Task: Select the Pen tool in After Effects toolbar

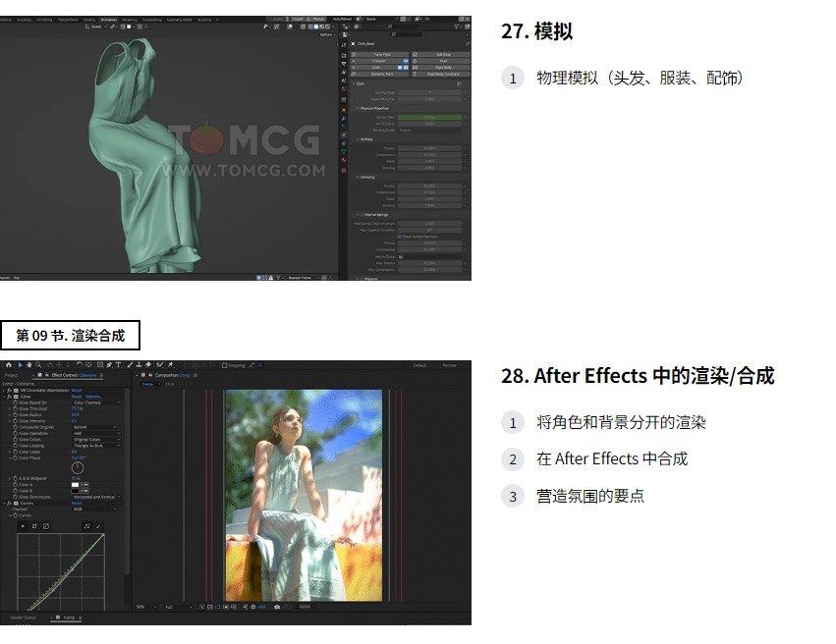Action: [110, 365]
